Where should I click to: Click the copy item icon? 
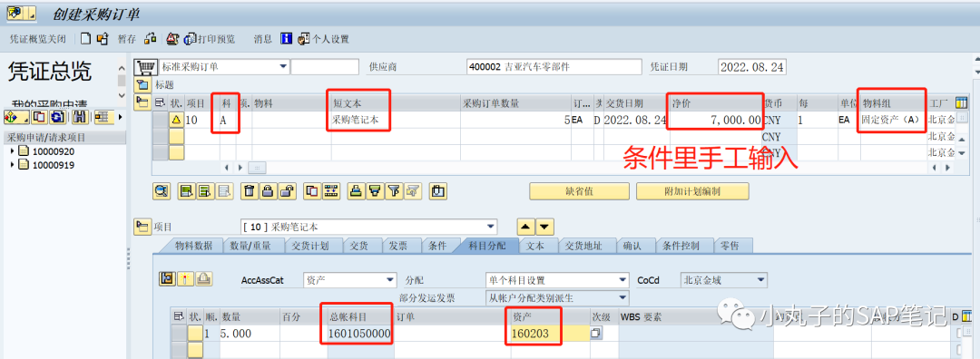(312, 191)
